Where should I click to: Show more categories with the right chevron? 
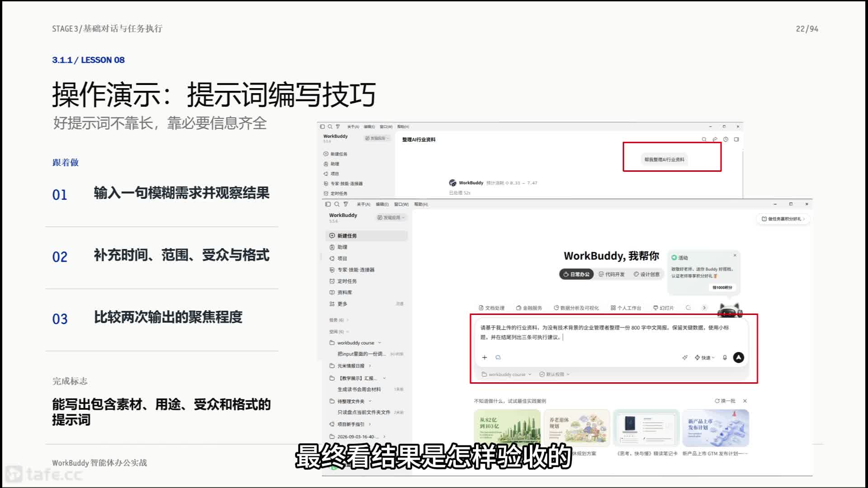click(x=704, y=308)
